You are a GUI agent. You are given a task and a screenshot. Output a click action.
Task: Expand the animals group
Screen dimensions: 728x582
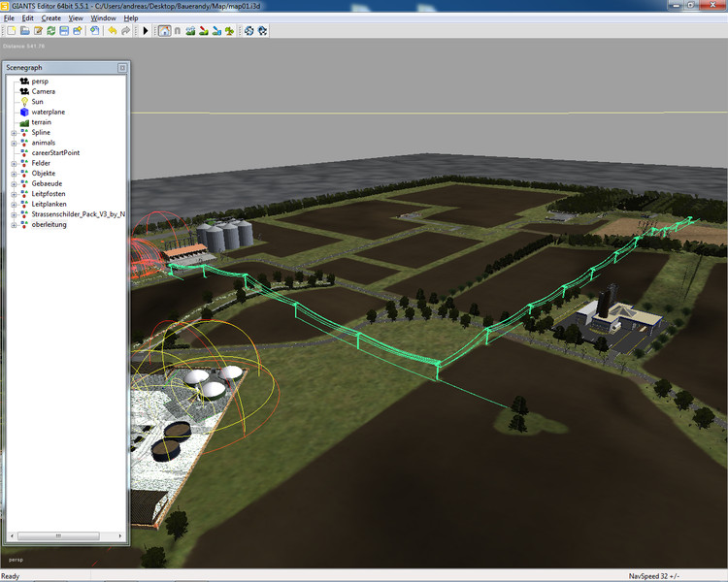pyautogui.click(x=14, y=143)
